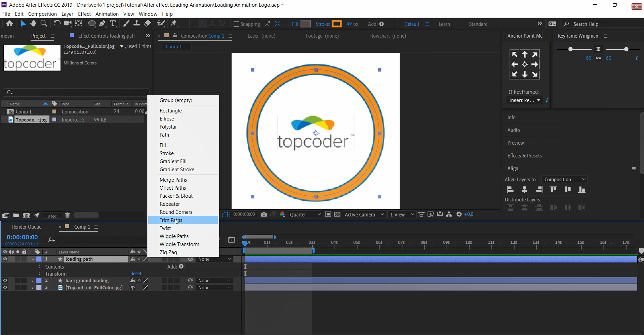Collapse the loading path layer

33,259
